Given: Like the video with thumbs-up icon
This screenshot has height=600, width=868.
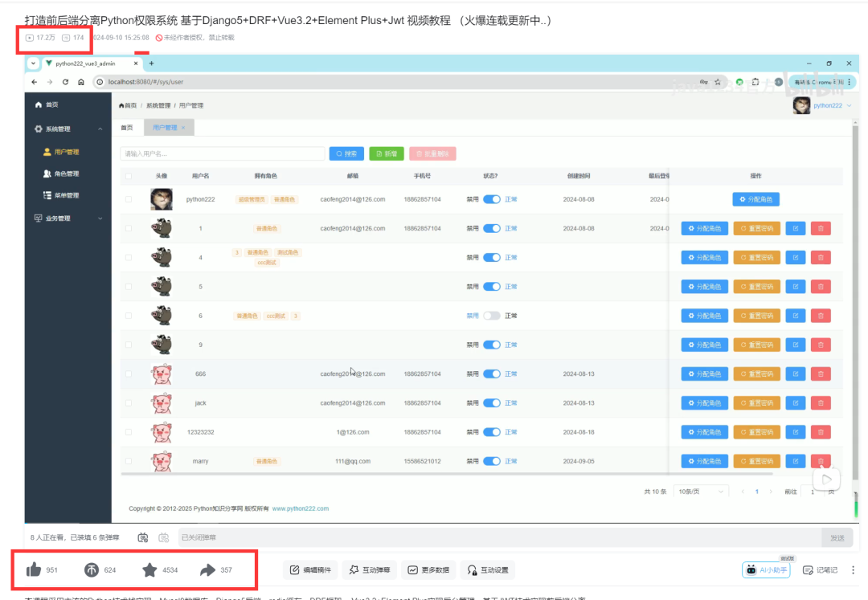Looking at the screenshot, I should tap(34, 569).
